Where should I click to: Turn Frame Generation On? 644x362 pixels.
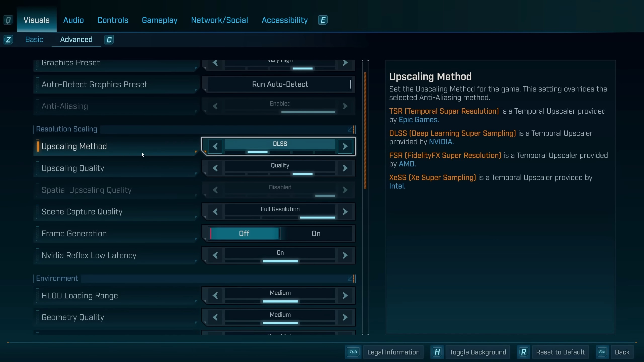point(316,233)
